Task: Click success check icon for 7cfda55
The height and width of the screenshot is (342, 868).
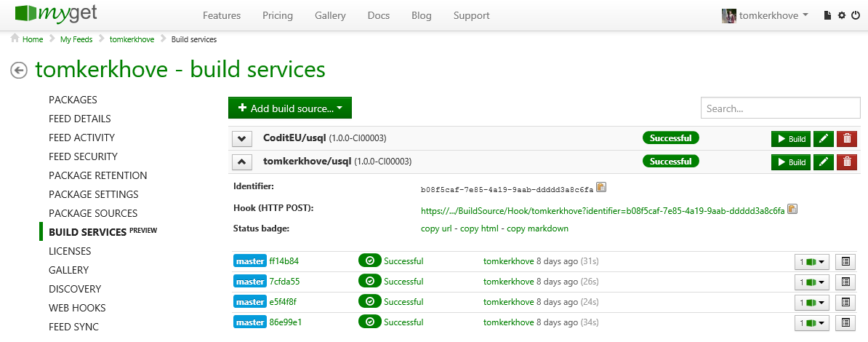Action: (x=370, y=282)
